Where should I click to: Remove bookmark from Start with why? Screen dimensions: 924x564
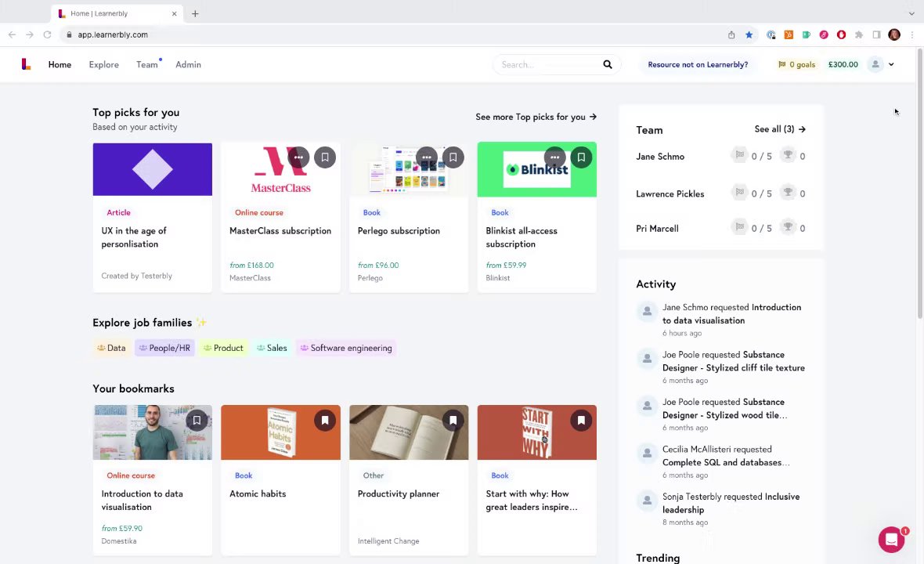coord(581,420)
